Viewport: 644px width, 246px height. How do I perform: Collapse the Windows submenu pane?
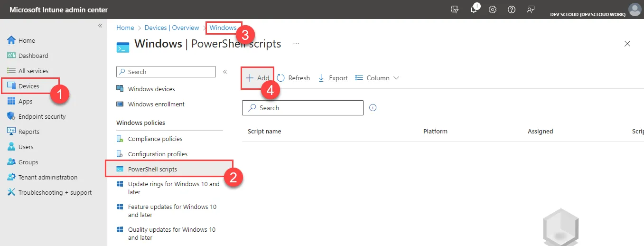tap(225, 72)
